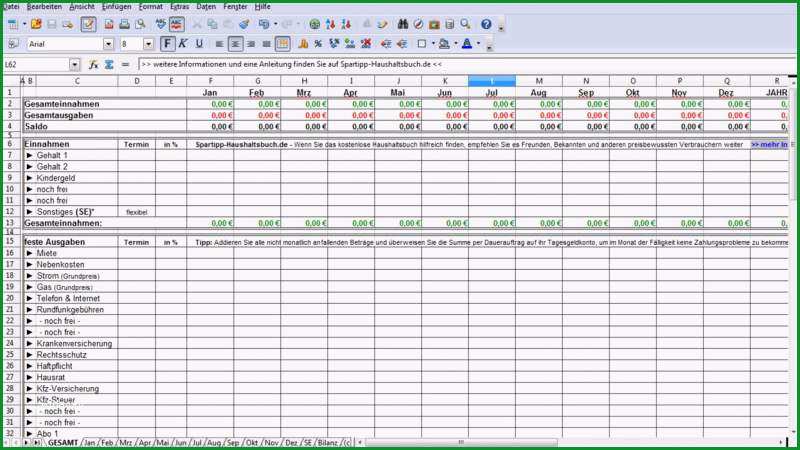Open the Daten menu
Screen dimensions: 800x450
tap(206, 7)
